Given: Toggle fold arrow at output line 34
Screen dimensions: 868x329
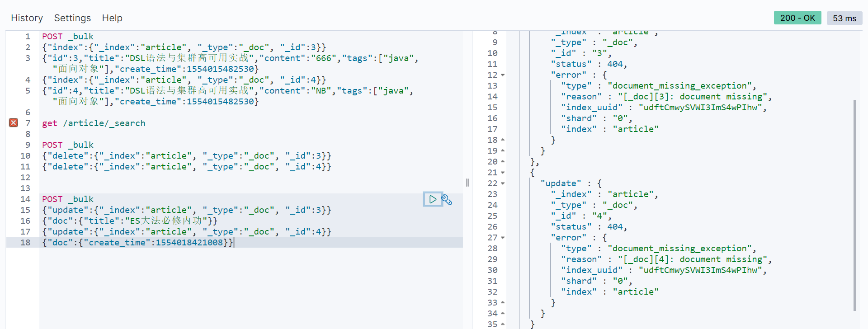Looking at the screenshot, I should coord(503,314).
